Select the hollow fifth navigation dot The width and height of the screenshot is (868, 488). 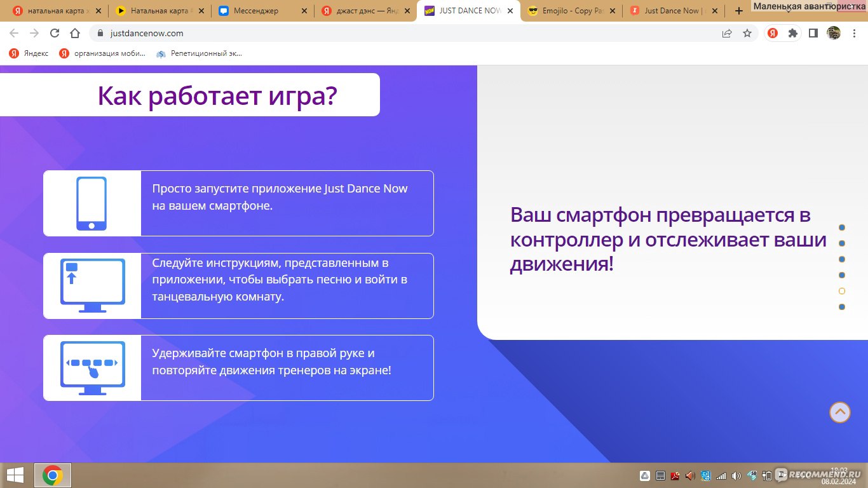pyautogui.click(x=842, y=291)
